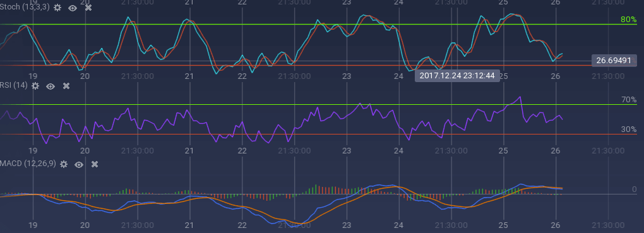Open MACD (12,26,9) settings gear
The width and height of the screenshot is (644, 233).
click(x=64, y=164)
